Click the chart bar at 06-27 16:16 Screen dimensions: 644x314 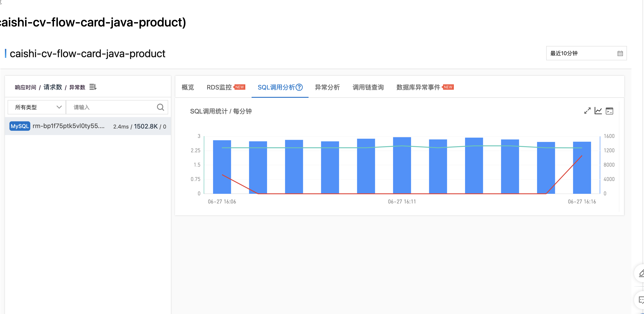[582, 168]
